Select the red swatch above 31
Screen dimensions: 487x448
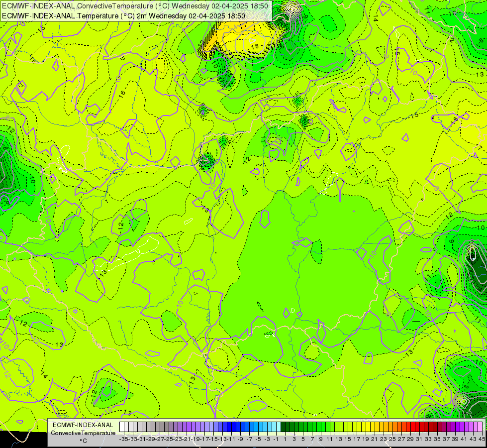(417, 427)
